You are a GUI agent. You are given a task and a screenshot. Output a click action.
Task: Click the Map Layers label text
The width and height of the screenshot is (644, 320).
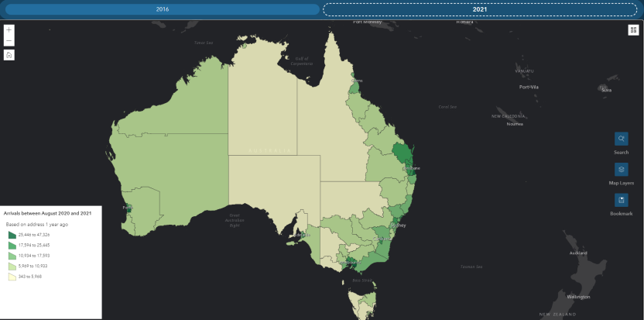pyautogui.click(x=621, y=183)
